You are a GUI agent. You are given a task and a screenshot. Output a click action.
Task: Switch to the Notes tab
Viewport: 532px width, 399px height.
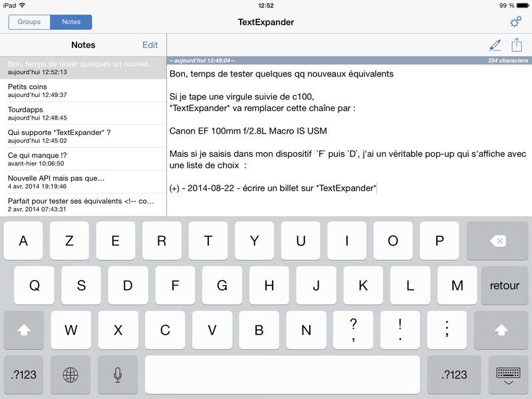(71, 22)
